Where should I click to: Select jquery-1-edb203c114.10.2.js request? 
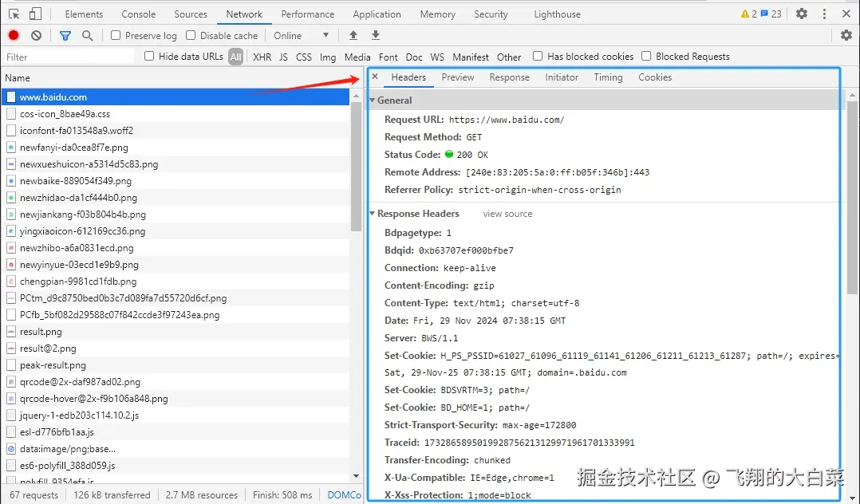[x=176, y=415]
